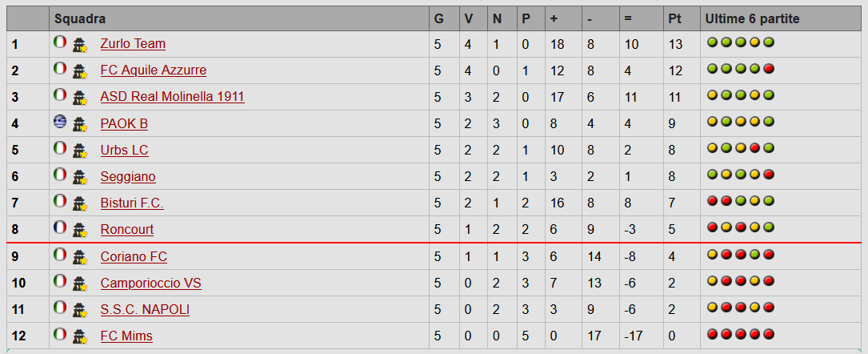Click the Pt column header
Viewport: 868px width, 354px height.
point(674,18)
